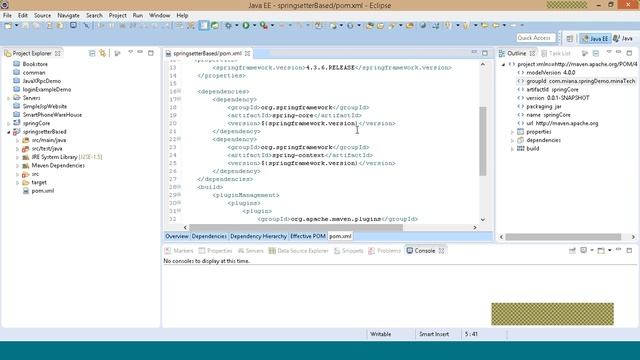Expand the src/main/java folder

[x=18, y=140]
